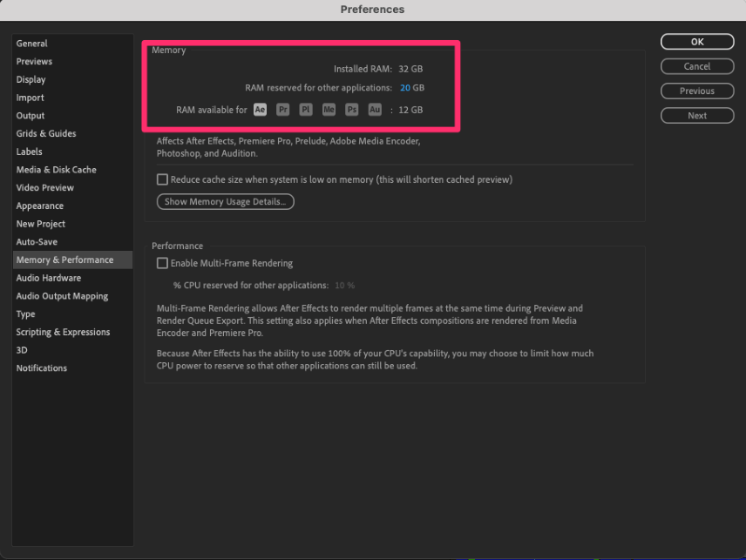Open Media & Disk Cache preferences
The height and width of the screenshot is (560, 746).
[x=72, y=170]
